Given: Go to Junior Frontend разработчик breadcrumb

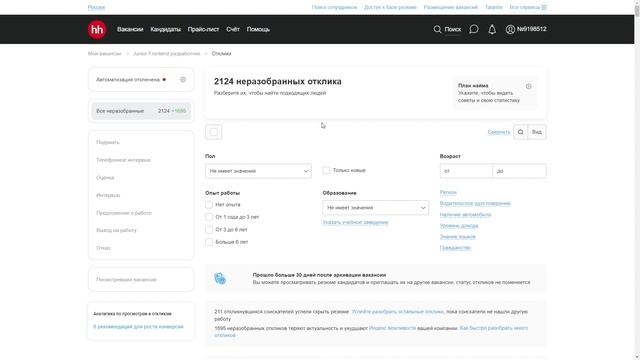Looking at the screenshot, I should [x=167, y=53].
